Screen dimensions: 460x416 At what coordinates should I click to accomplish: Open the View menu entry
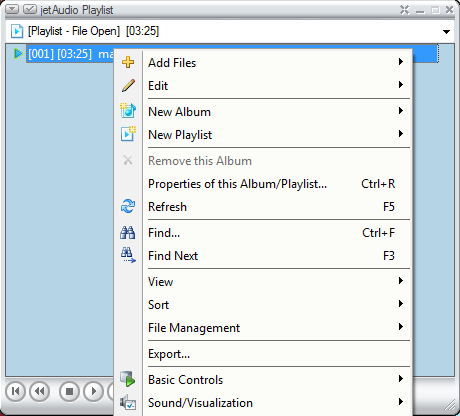tap(263, 282)
